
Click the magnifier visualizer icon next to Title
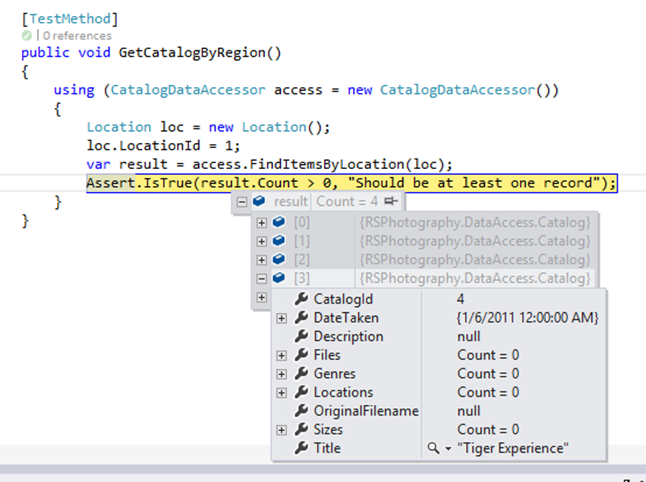click(431, 449)
